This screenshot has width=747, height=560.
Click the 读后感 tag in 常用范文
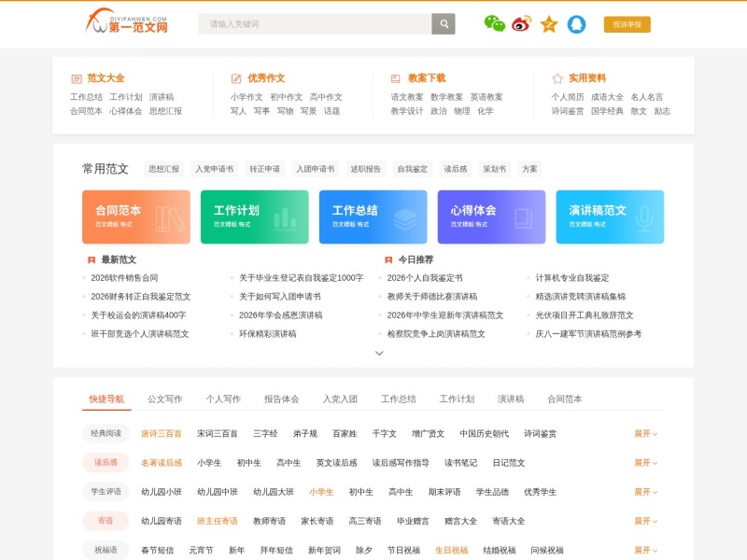(456, 169)
